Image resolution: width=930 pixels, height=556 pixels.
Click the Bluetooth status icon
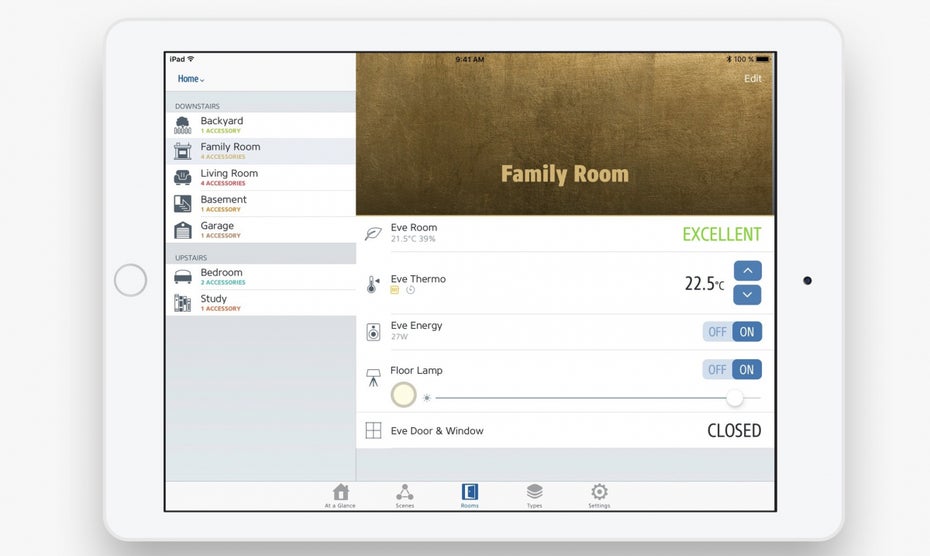(729, 59)
